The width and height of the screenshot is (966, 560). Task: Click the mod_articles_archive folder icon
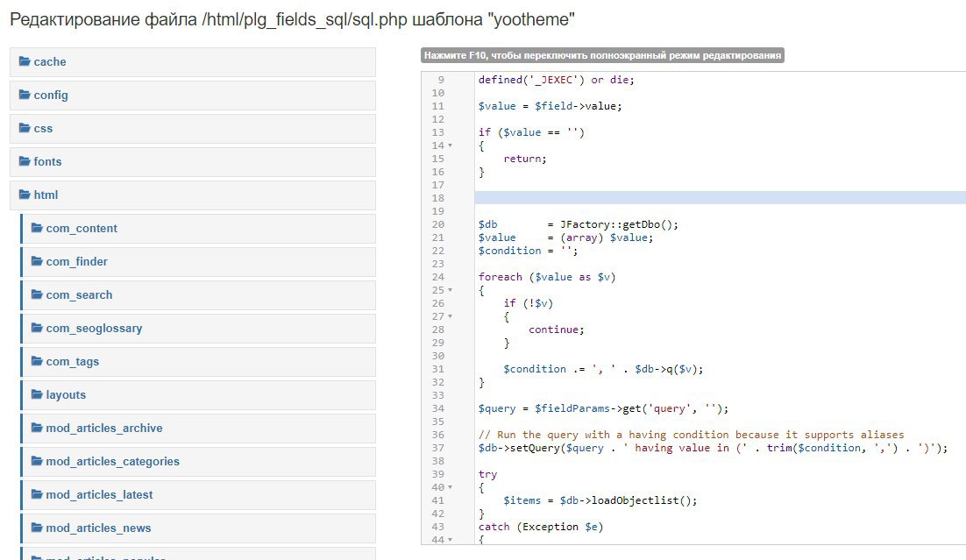coord(37,427)
